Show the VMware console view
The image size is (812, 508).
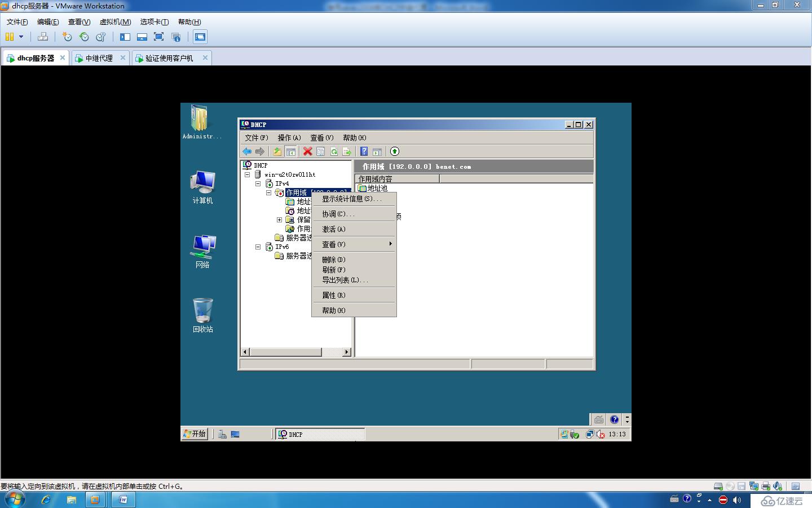tap(200, 37)
